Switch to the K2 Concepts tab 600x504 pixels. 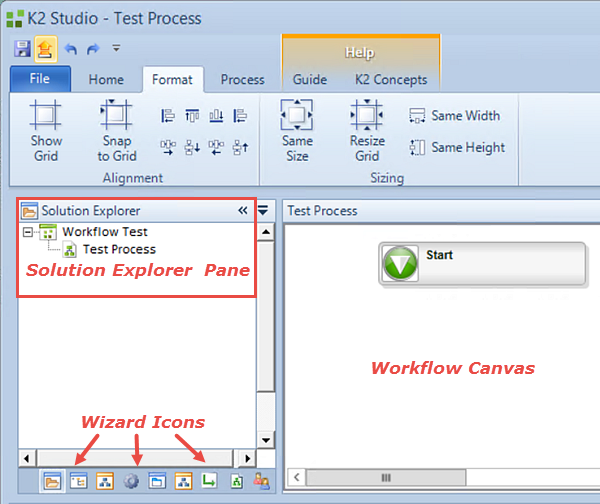pos(391,80)
